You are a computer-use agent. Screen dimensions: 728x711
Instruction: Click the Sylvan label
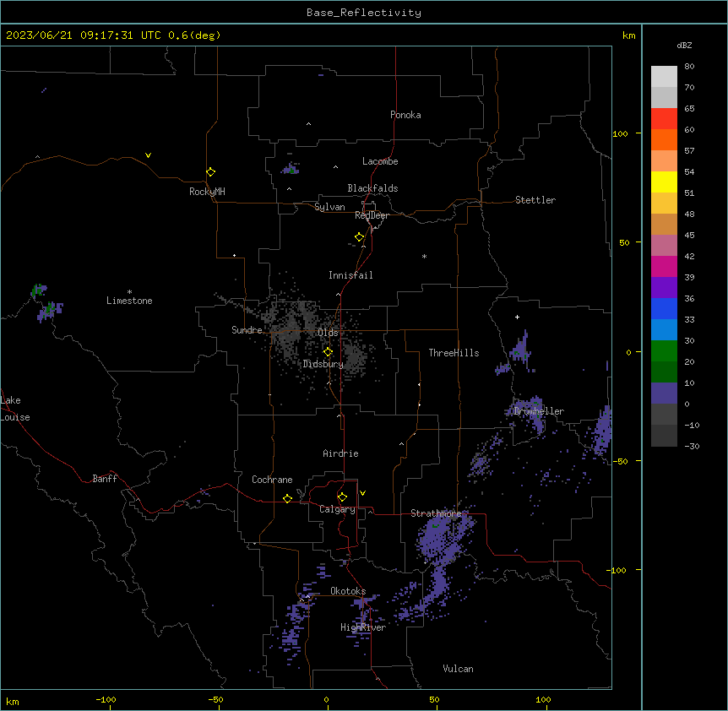(329, 207)
